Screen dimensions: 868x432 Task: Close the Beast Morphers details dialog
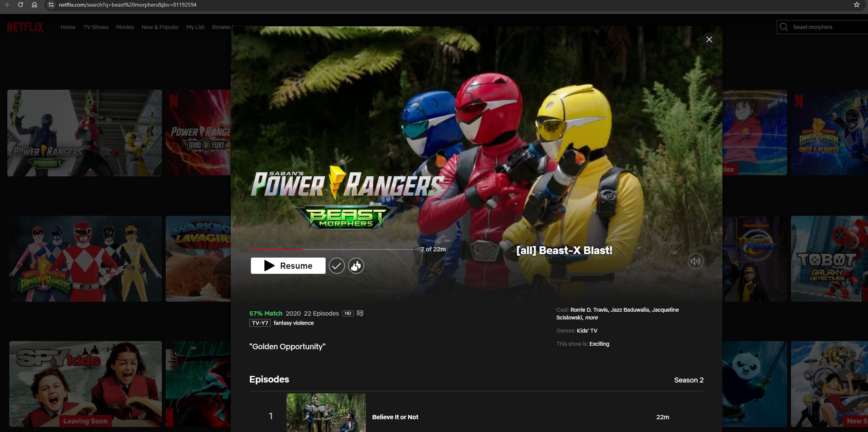[709, 39]
